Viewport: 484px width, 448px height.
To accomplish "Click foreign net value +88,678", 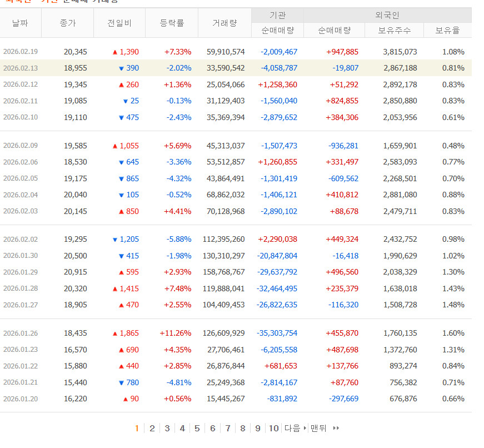I will coord(344,212).
